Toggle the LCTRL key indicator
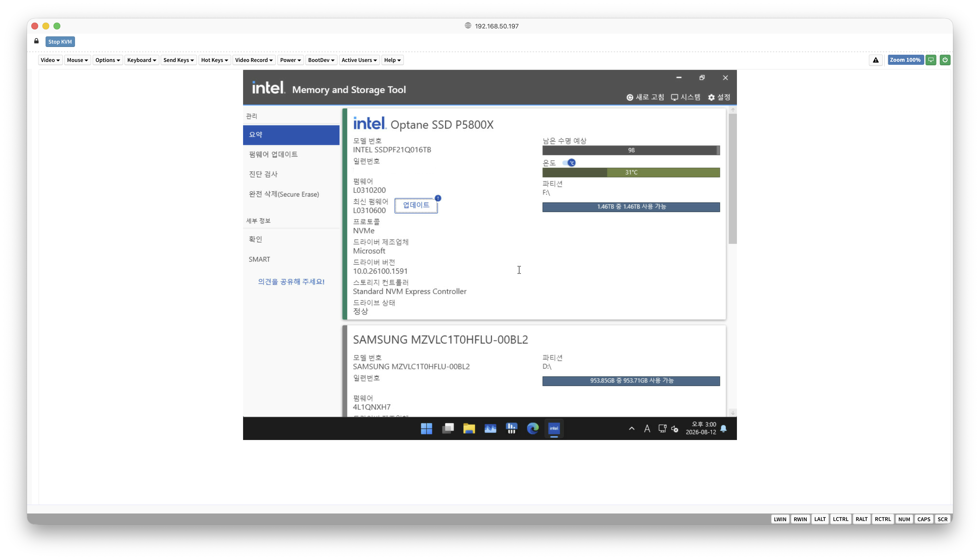This screenshot has width=980, height=560. (x=841, y=519)
